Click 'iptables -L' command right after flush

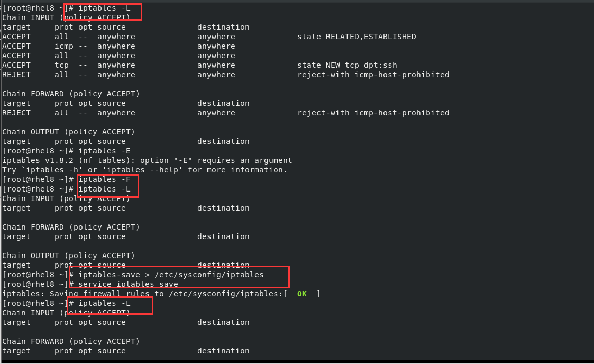pyautogui.click(x=104, y=189)
